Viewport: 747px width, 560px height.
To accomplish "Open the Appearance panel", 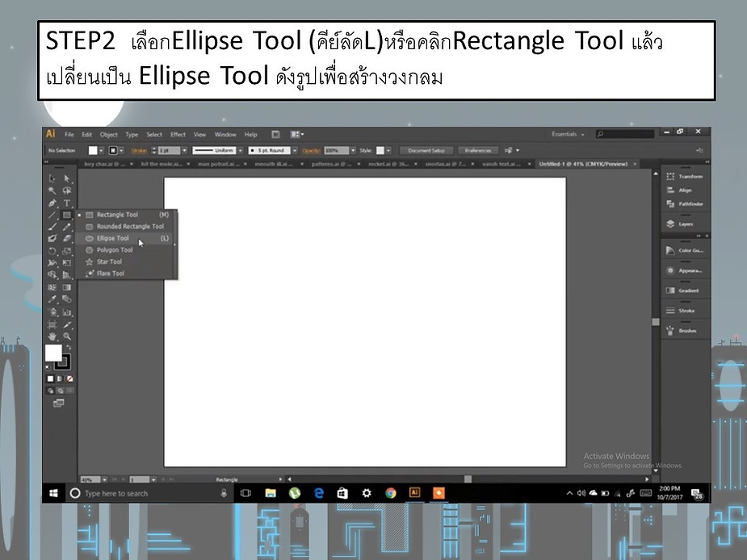I will [685, 270].
